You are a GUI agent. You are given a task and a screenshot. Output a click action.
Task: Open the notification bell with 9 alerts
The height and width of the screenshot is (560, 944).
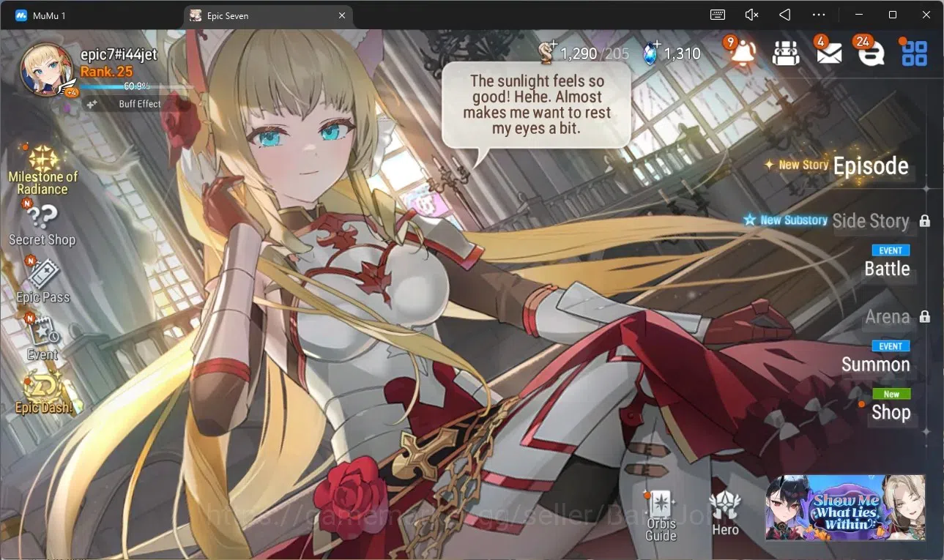point(741,53)
